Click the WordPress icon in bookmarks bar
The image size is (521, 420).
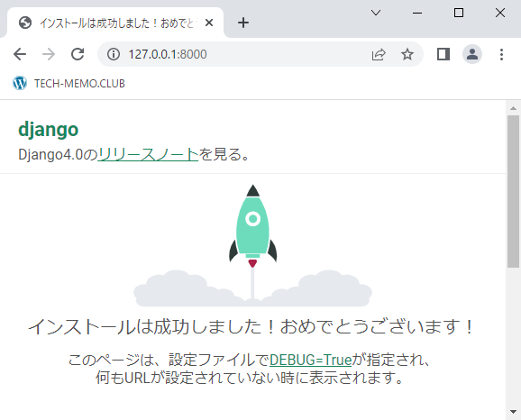click(x=20, y=83)
